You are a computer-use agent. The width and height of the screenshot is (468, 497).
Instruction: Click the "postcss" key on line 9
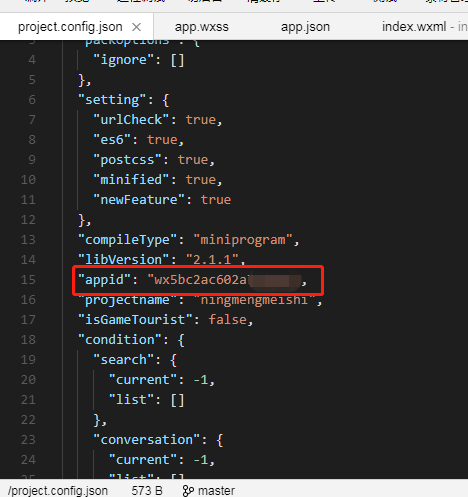click(x=127, y=160)
